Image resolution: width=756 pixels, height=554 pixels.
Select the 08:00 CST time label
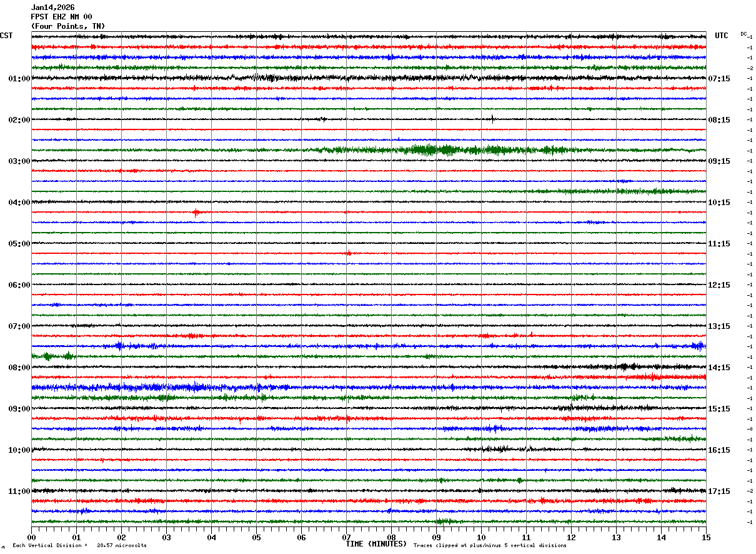[x=19, y=368]
